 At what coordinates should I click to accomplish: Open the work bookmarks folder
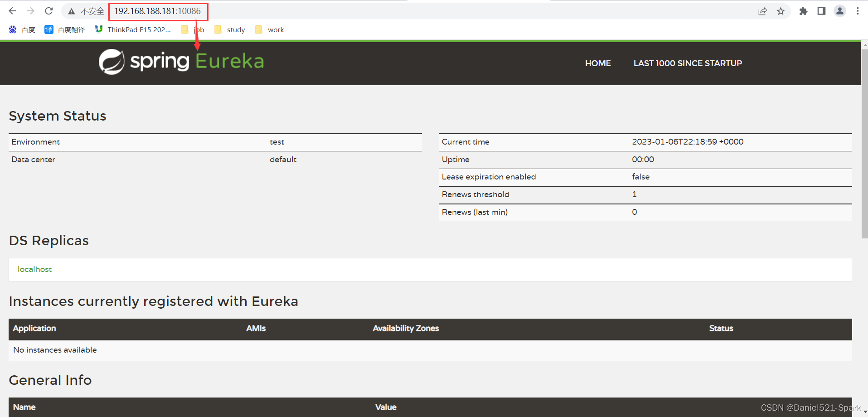tap(270, 29)
